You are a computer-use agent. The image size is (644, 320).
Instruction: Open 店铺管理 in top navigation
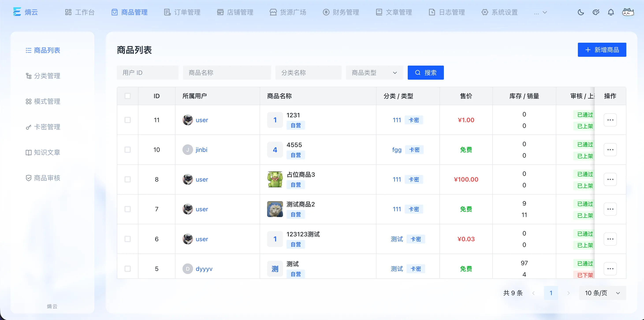(235, 12)
